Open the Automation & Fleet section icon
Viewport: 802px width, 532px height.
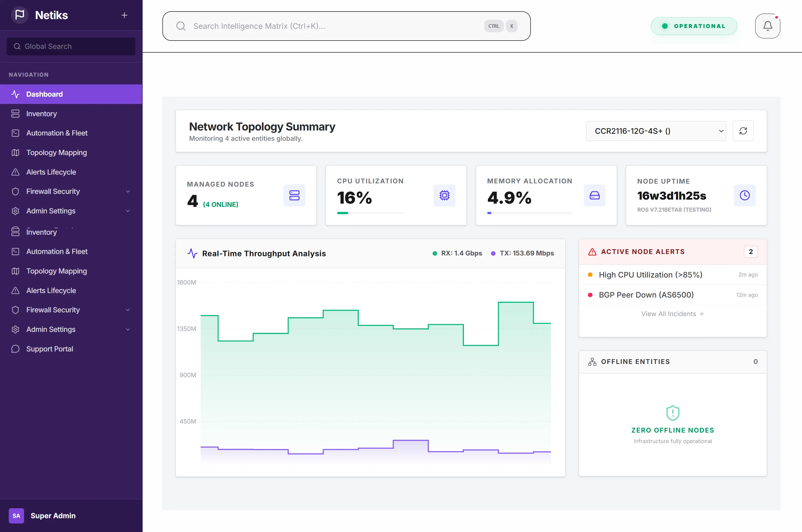point(16,133)
